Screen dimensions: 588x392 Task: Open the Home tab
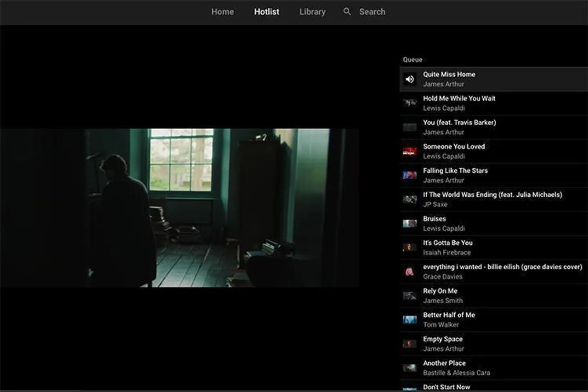tap(222, 12)
